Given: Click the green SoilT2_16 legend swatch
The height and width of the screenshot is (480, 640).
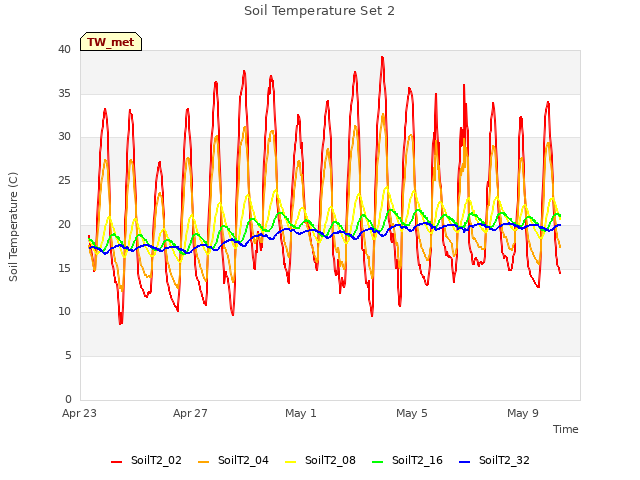Looking at the screenshot, I should 378,462.
